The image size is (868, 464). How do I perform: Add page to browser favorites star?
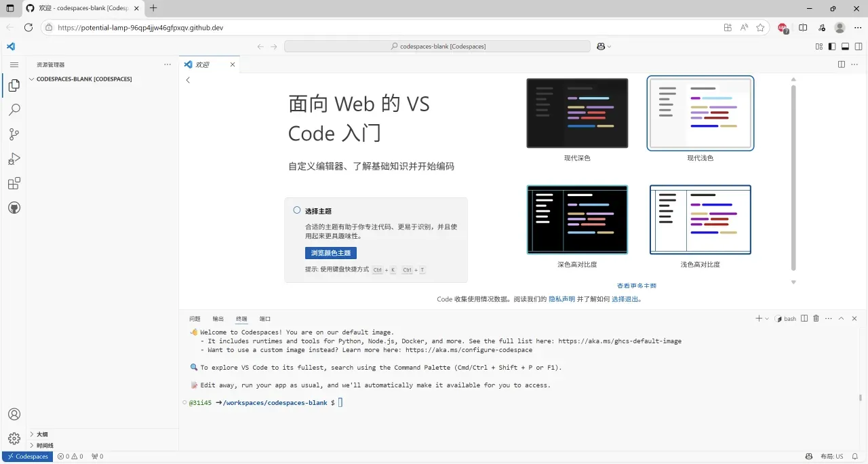[760, 28]
